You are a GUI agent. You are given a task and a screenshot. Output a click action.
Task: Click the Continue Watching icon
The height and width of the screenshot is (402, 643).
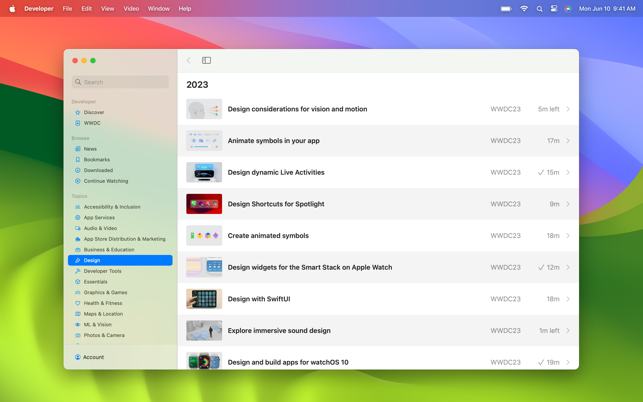pos(78,181)
